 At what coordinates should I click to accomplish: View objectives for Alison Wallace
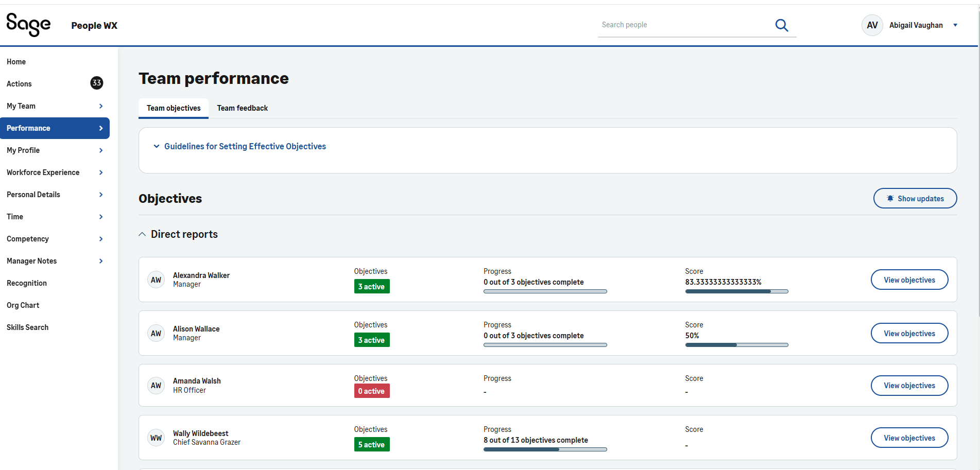tap(909, 334)
